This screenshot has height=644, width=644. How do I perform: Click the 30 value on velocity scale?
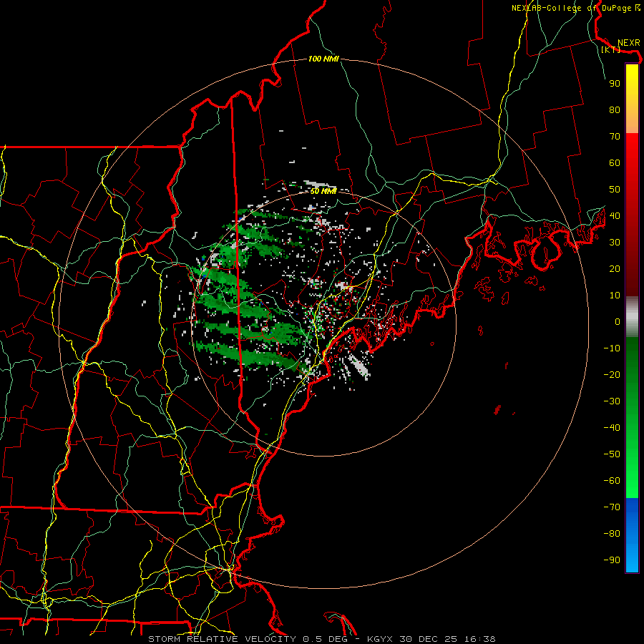615,243
